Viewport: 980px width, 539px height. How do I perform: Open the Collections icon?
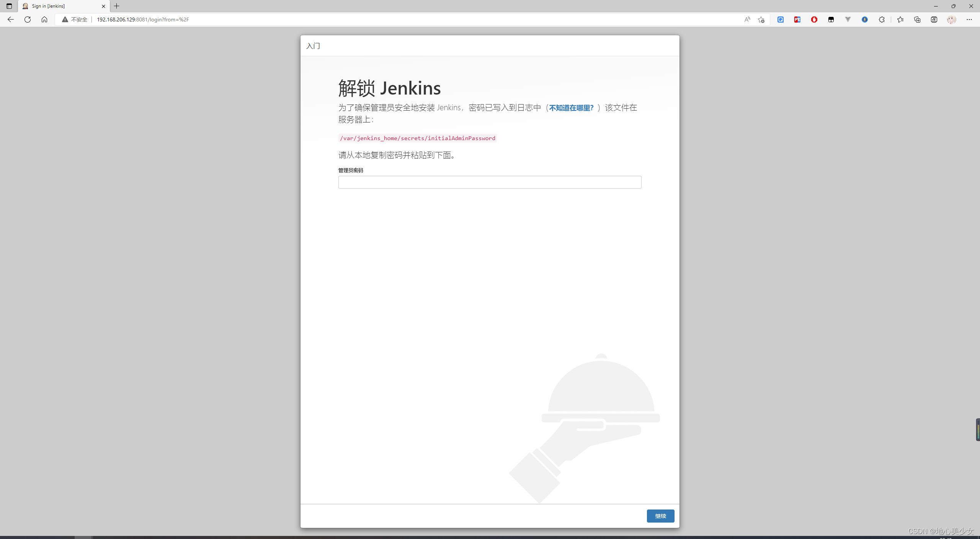917,20
